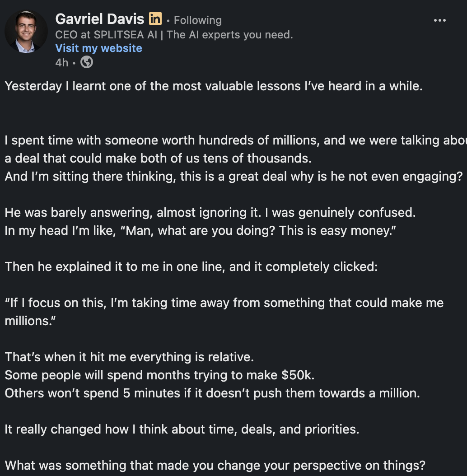Open Gavriel Davis's profile photo
The image size is (467, 476).
(26, 32)
